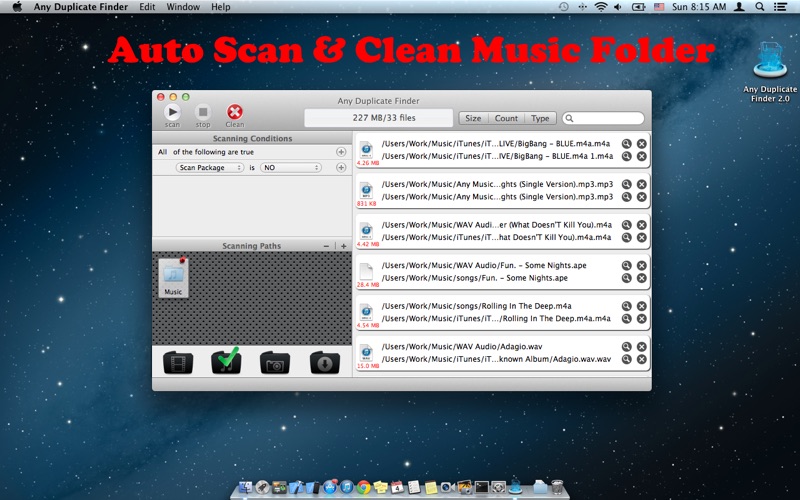Reveal Adagio.wav.wav with its magnifier icon

click(x=627, y=359)
